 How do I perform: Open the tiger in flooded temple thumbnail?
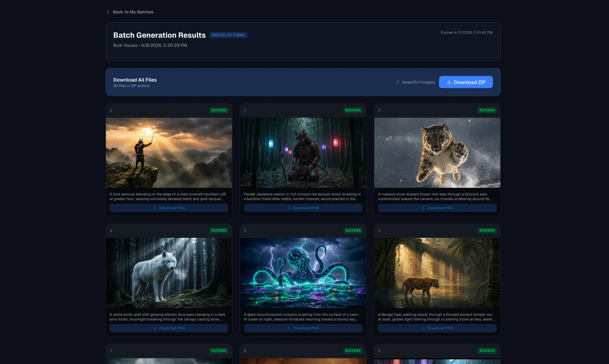click(437, 273)
